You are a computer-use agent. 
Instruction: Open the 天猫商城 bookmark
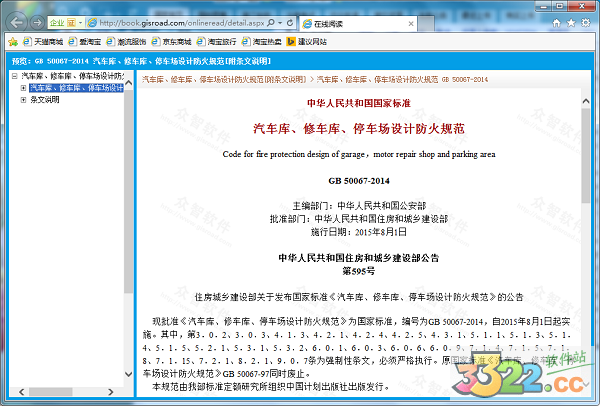click(x=43, y=42)
